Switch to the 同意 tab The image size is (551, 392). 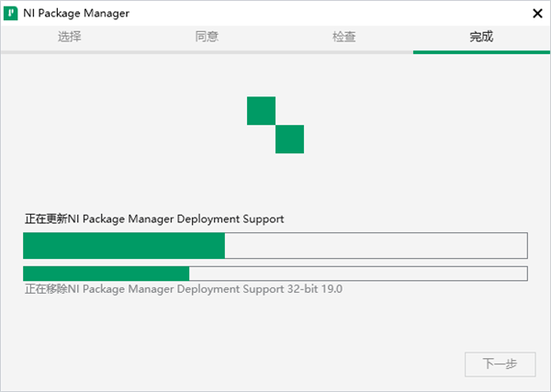coord(207,38)
